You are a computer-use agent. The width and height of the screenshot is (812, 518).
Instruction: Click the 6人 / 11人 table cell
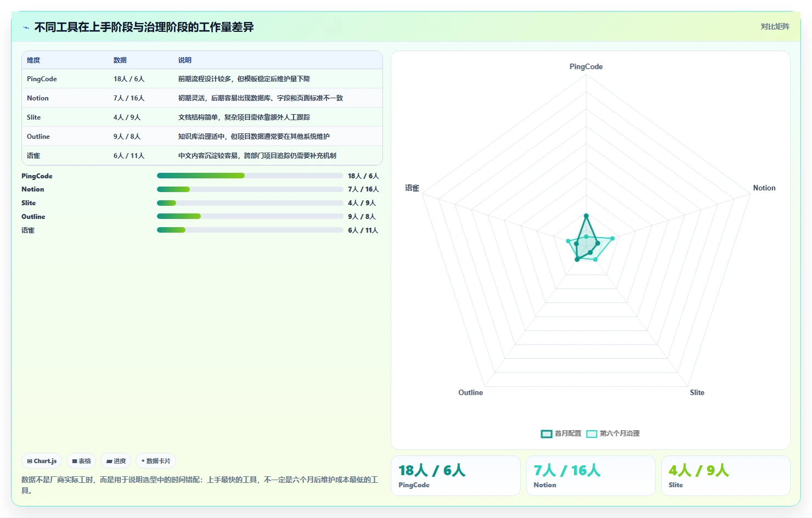(x=129, y=156)
